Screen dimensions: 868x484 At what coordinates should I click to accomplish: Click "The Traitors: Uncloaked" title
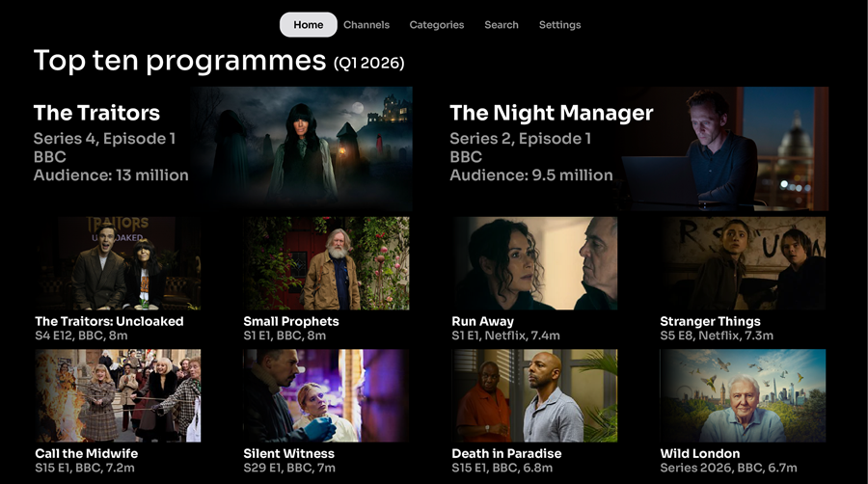point(109,321)
